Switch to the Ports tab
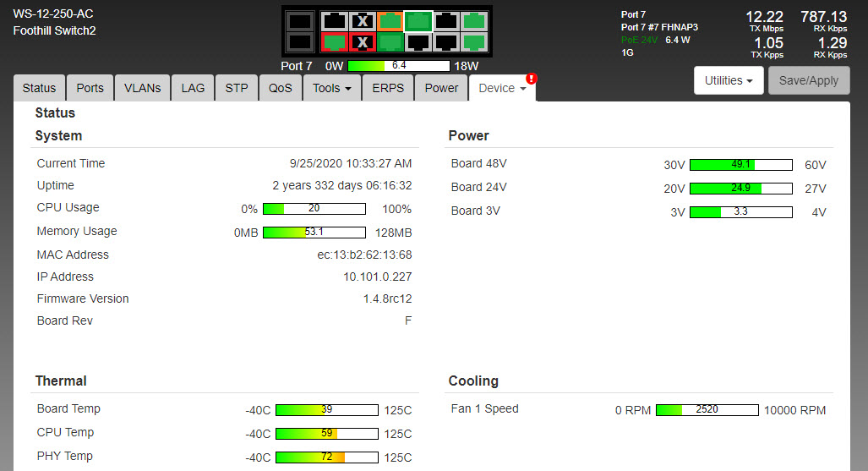The image size is (868, 471). tap(90, 88)
